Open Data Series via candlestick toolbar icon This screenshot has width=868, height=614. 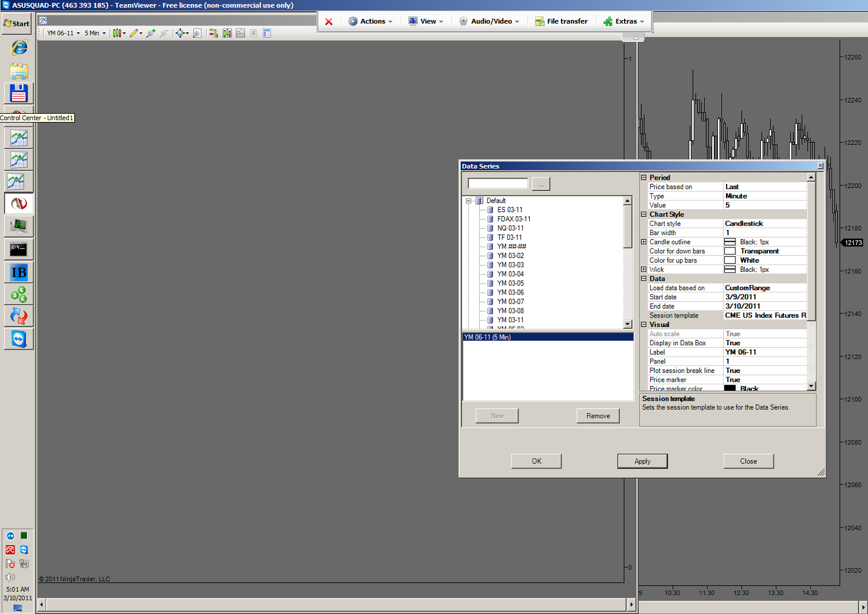227,33
